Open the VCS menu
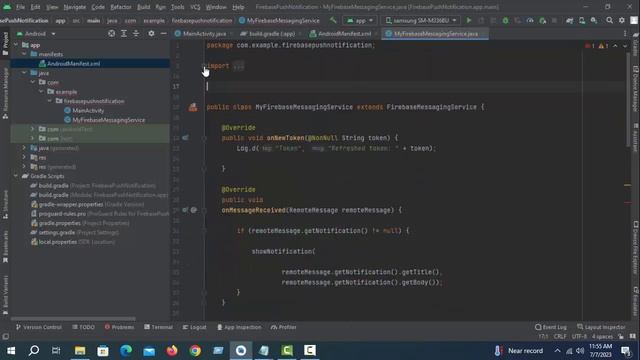640x360 pixels. click(195, 7)
